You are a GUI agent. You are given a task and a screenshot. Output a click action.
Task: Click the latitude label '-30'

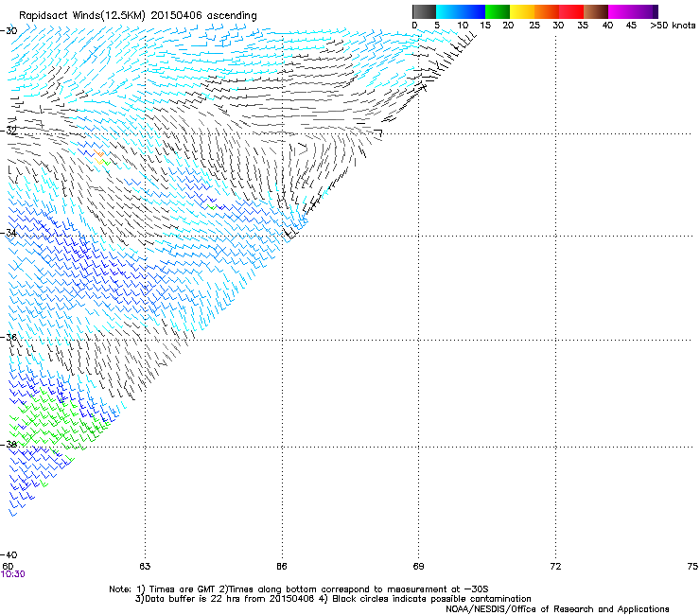[9, 31]
